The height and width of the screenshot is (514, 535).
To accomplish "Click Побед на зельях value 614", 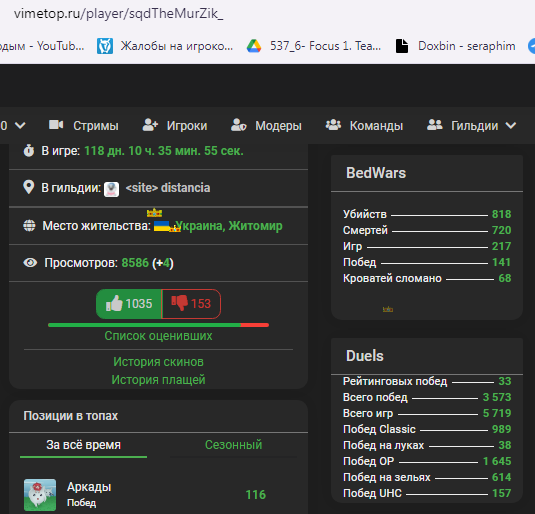I will point(501,477).
